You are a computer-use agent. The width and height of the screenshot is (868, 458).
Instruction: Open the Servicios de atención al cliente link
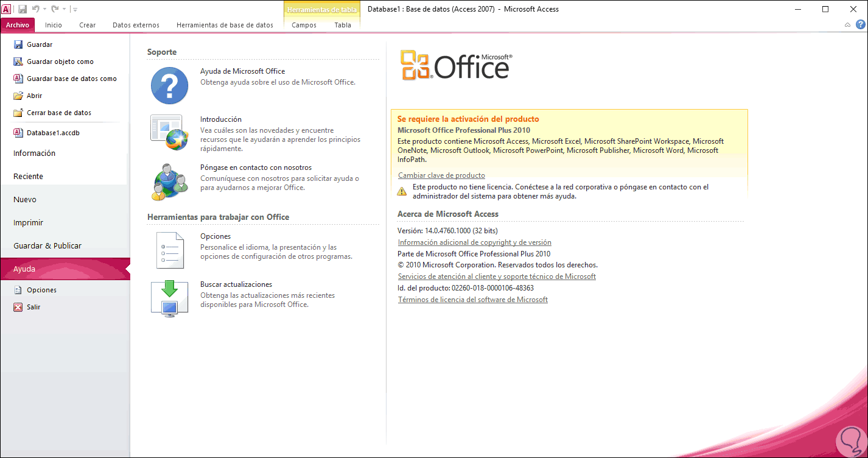pos(497,277)
